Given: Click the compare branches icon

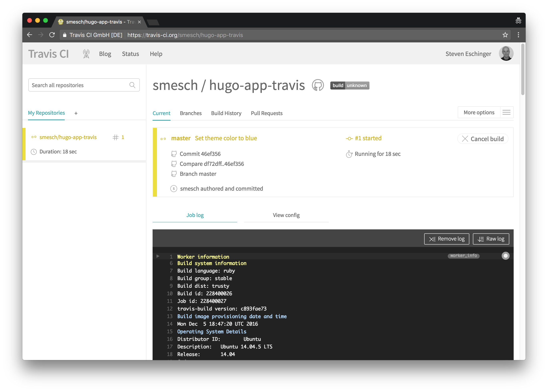Looking at the screenshot, I should pyautogui.click(x=174, y=164).
